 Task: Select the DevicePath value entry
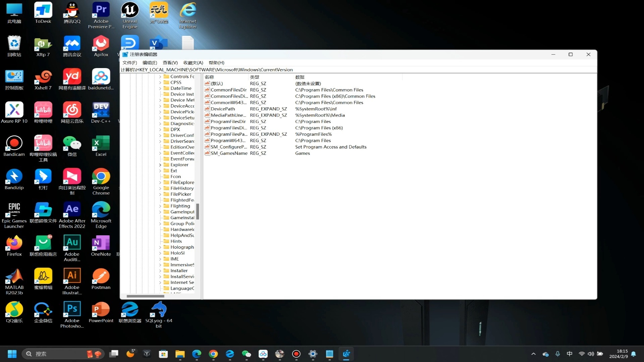[223, 109]
